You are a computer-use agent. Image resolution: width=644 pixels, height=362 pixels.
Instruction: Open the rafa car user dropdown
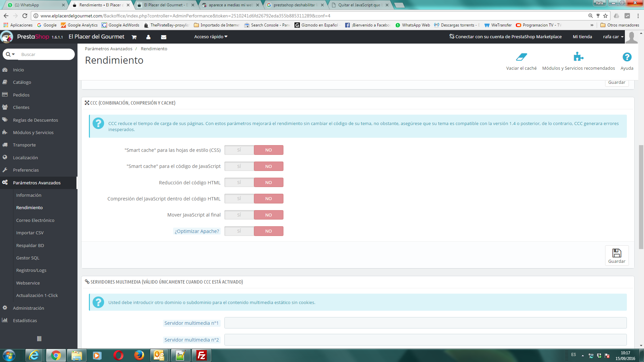coord(613,37)
